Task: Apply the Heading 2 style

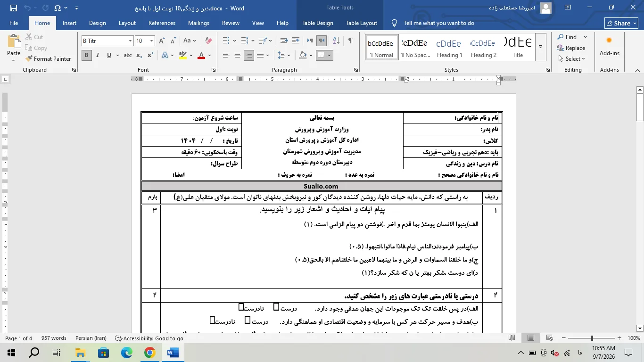Action: click(x=483, y=47)
